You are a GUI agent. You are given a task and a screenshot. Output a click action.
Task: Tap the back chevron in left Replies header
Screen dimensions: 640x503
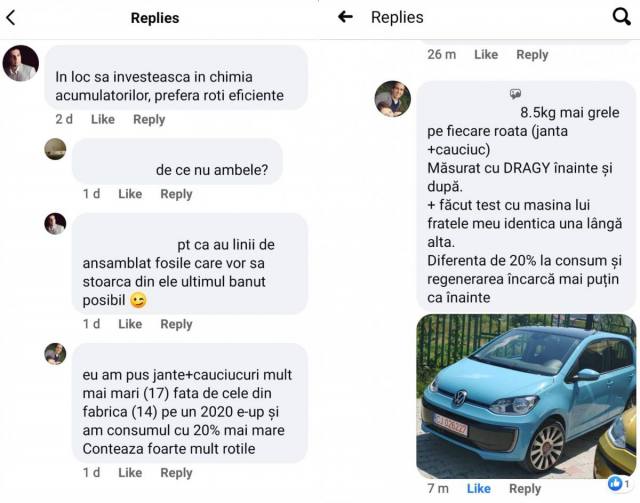[x=11, y=18]
